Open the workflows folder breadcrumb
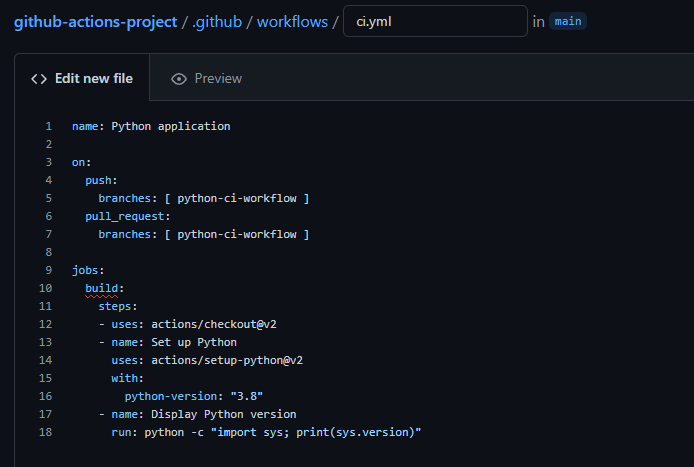 pyautogui.click(x=292, y=22)
